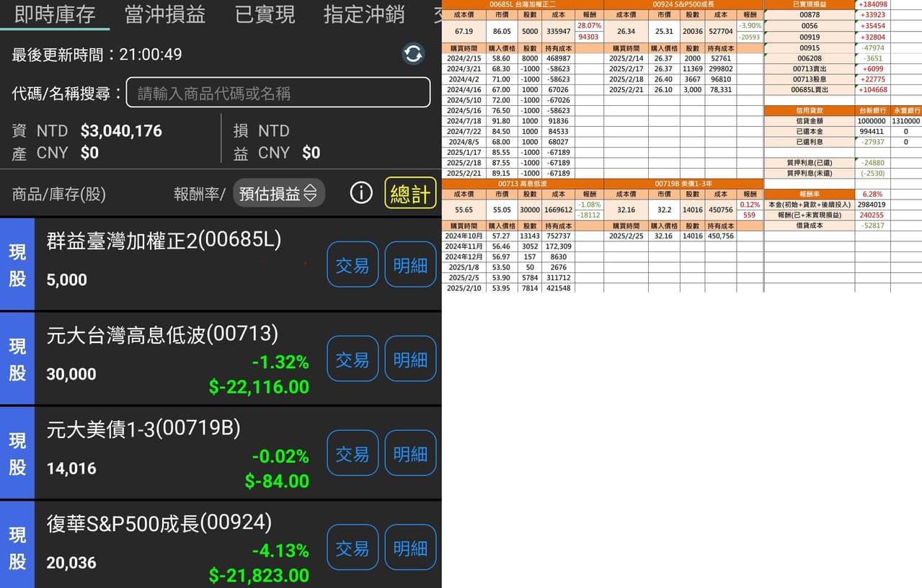Click the 00719B 美債1-3年 spreadsheet header
The width and height of the screenshot is (922, 588).
pyautogui.click(x=683, y=184)
